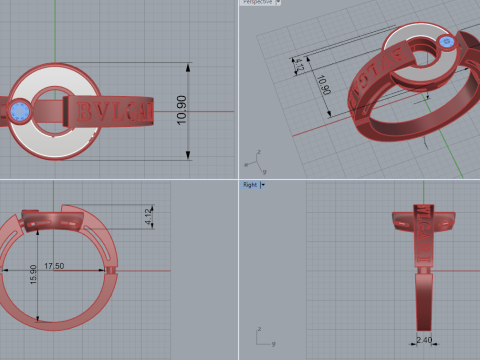Click the z-y axis icon in Right viewport
This screenshot has width=480, height=360.
pyautogui.click(x=266, y=337)
